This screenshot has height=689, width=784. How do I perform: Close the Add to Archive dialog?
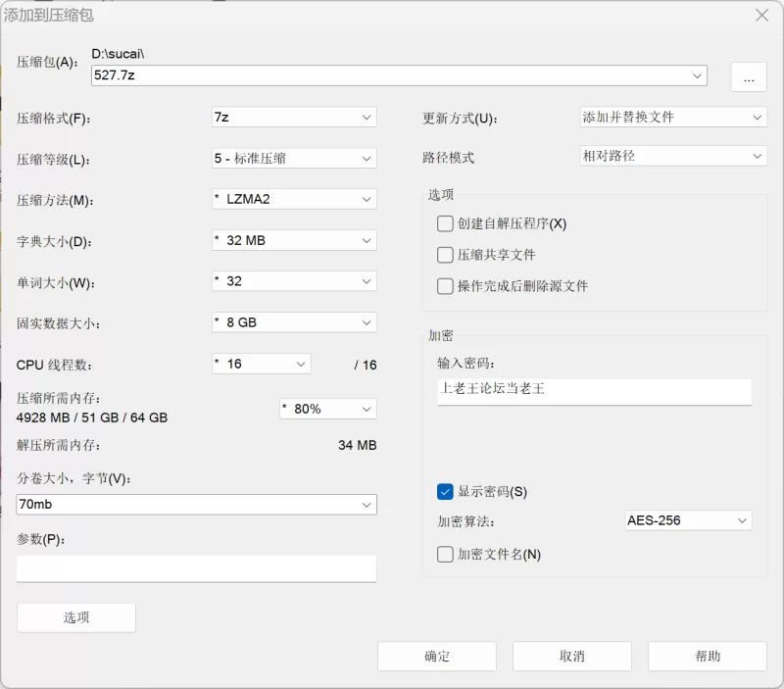click(x=761, y=15)
